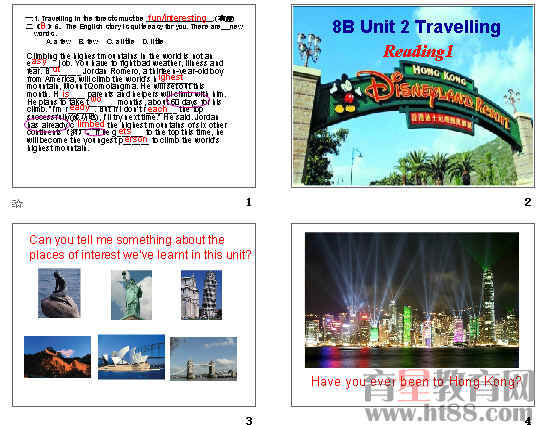Click 'Have you ever been to Hong Kong?' text
This screenshot has height=425, width=550.
click(x=416, y=382)
